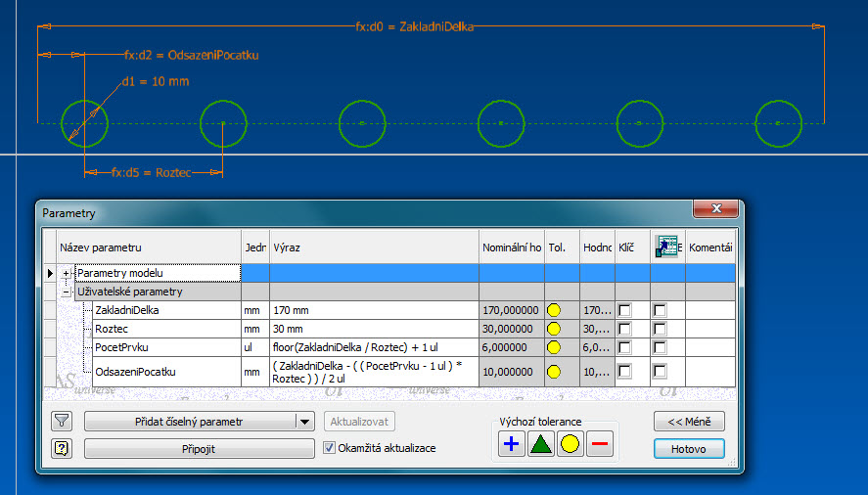Click the Připojit button

200,448
